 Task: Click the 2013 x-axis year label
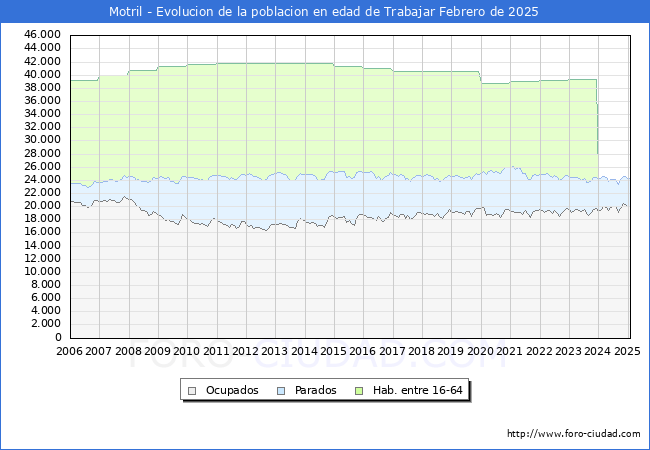(275, 351)
